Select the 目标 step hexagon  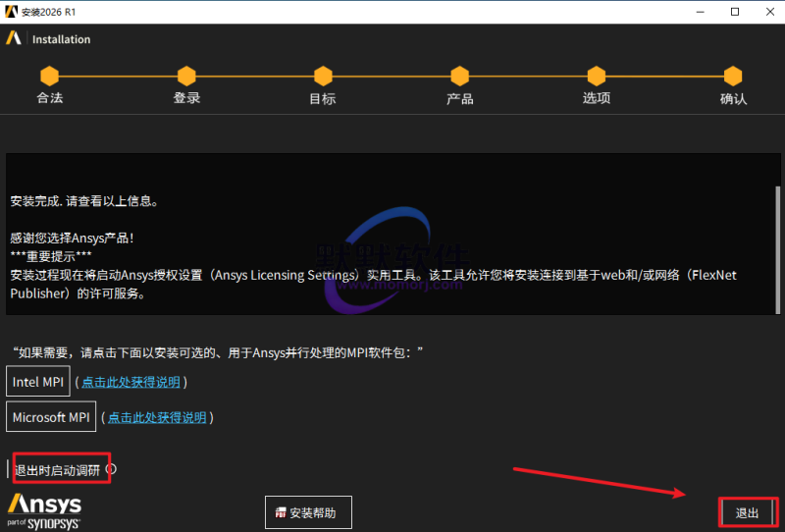coord(323,76)
